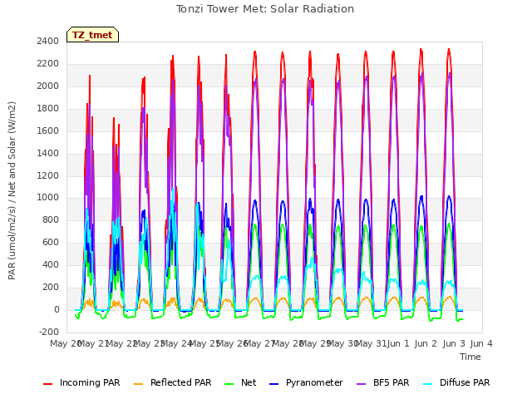Select the Net legend entry
Image resolution: width=532 pixels, height=399 pixels.
[240, 382]
